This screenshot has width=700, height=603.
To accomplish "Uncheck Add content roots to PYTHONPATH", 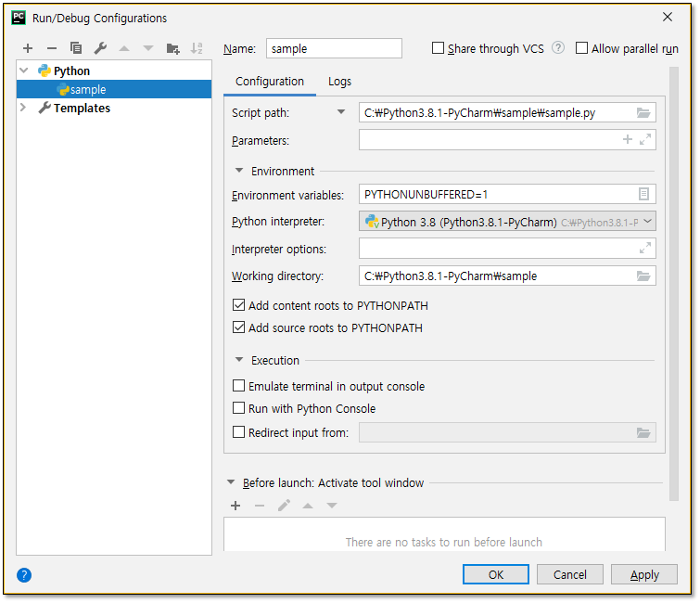I will [x=239, y=305].
